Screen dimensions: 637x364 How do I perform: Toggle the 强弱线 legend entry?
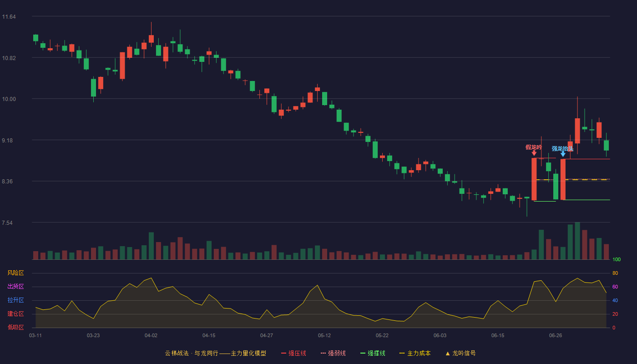333,353
